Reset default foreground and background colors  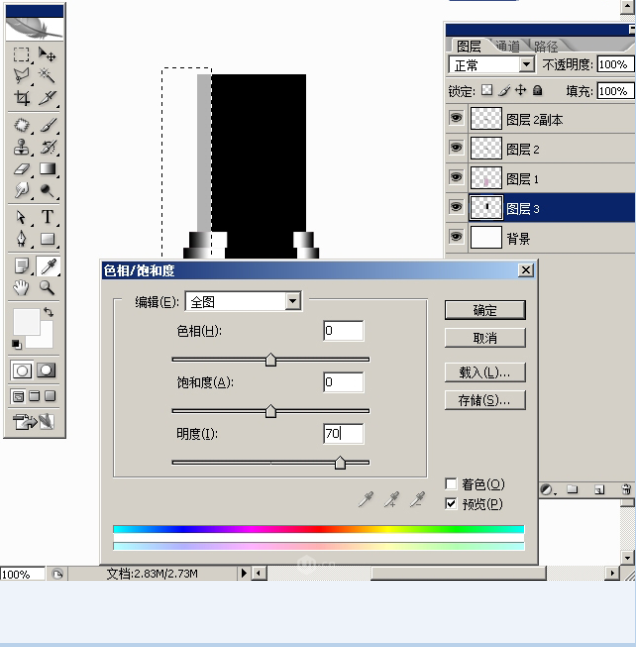(16, 344)
